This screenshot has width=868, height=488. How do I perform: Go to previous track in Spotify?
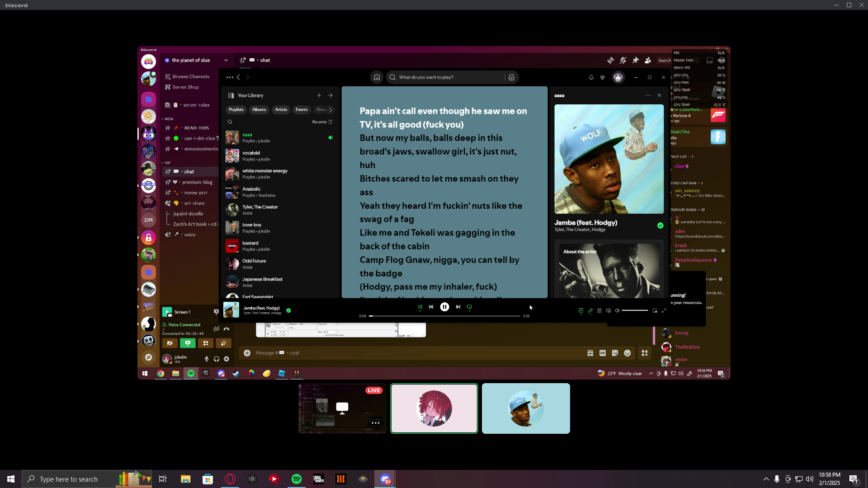pos(431,307)
